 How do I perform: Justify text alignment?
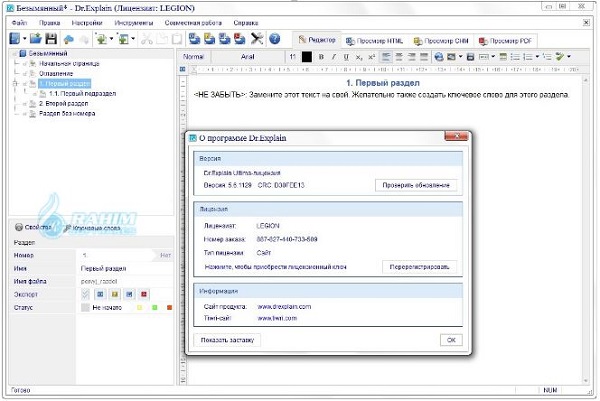[424, 57]
